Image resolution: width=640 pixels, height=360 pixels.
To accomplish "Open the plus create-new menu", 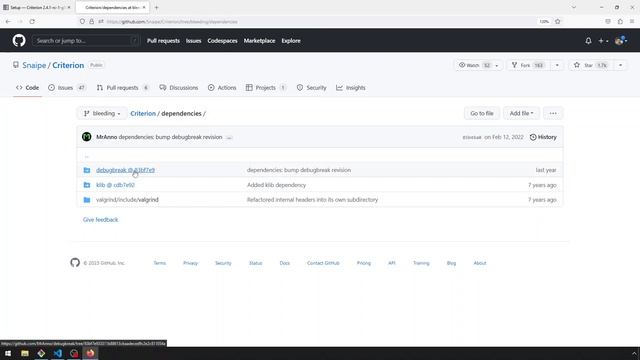I will 603,41.
